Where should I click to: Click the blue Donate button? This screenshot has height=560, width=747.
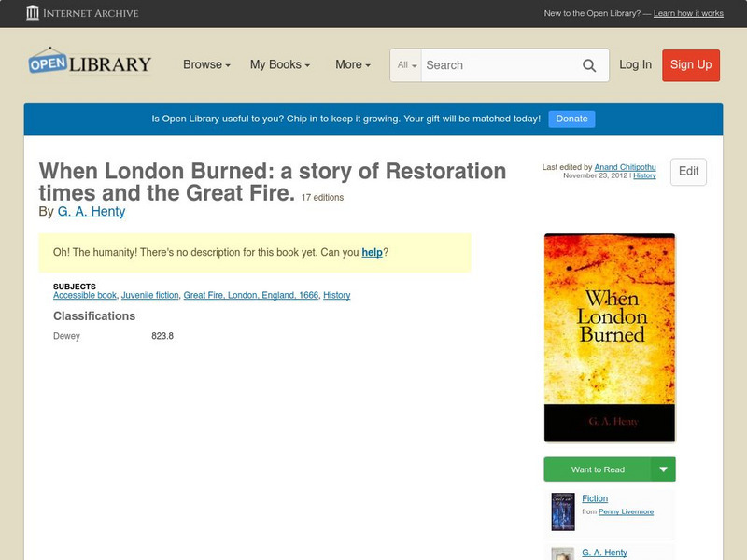click(x=571, y=119)
